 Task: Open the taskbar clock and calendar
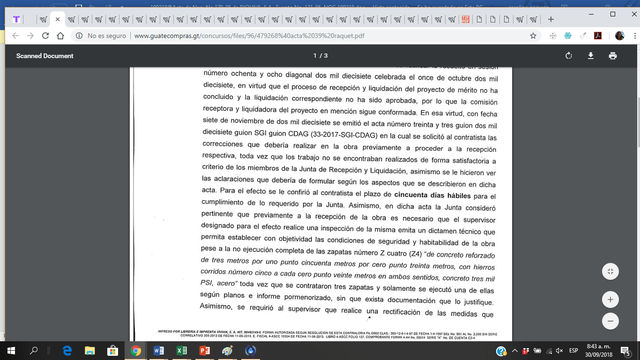pos(599,351)
